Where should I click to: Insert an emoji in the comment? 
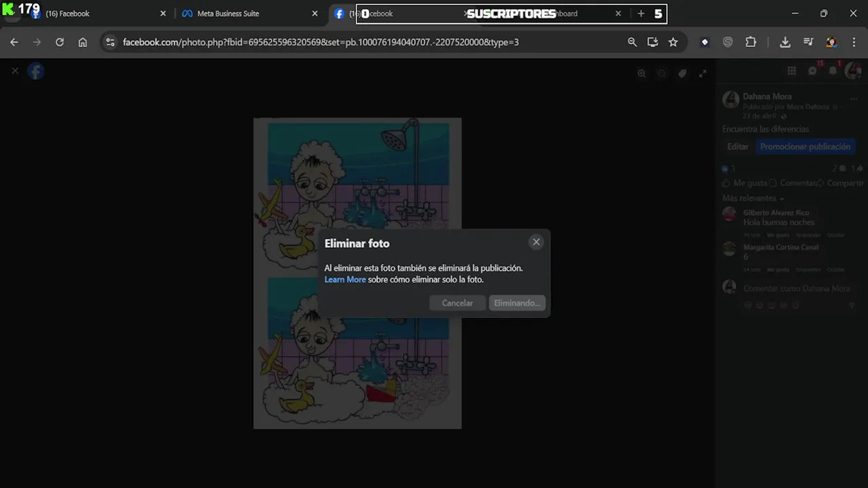click(x=759, y=306)
